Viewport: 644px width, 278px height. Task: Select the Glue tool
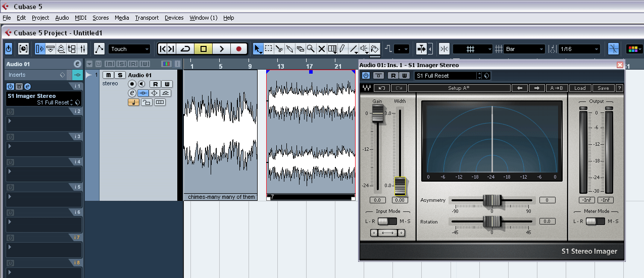[x=289, y=49]
